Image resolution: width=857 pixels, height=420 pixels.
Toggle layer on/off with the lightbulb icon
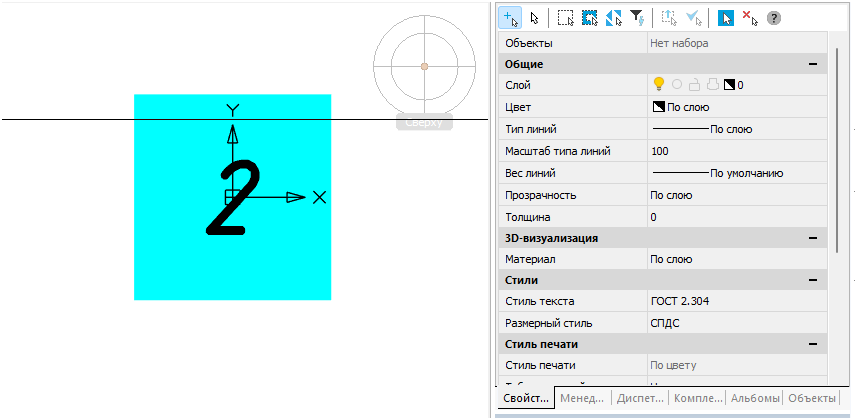(659, 84)
